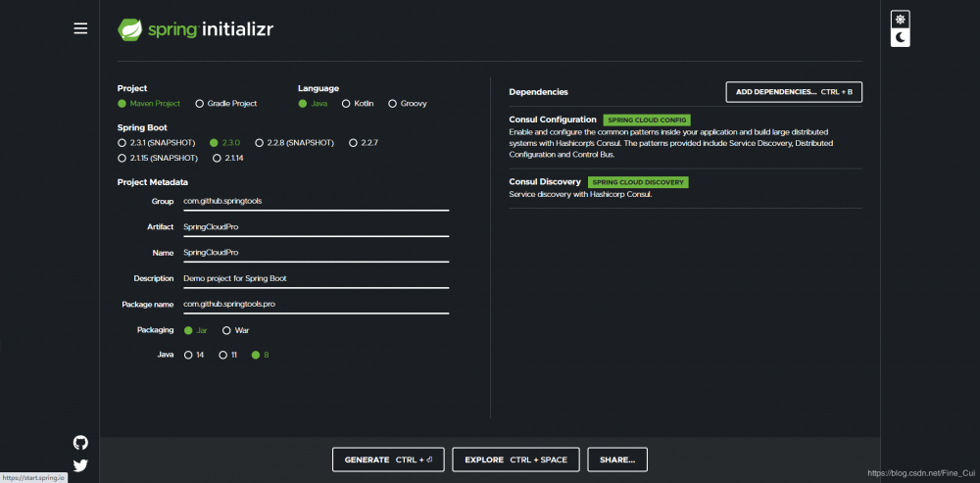Select Gradle Project option

[x=226, y=104]
